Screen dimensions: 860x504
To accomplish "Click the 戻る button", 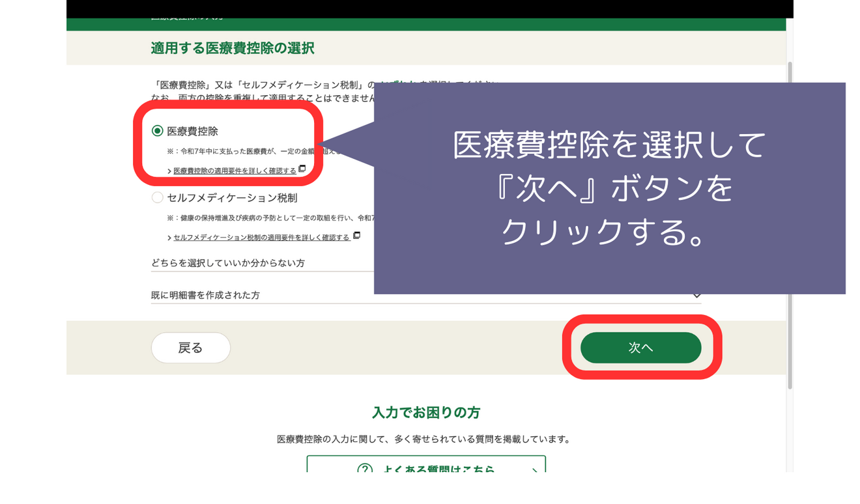I will tap(191, 348).
